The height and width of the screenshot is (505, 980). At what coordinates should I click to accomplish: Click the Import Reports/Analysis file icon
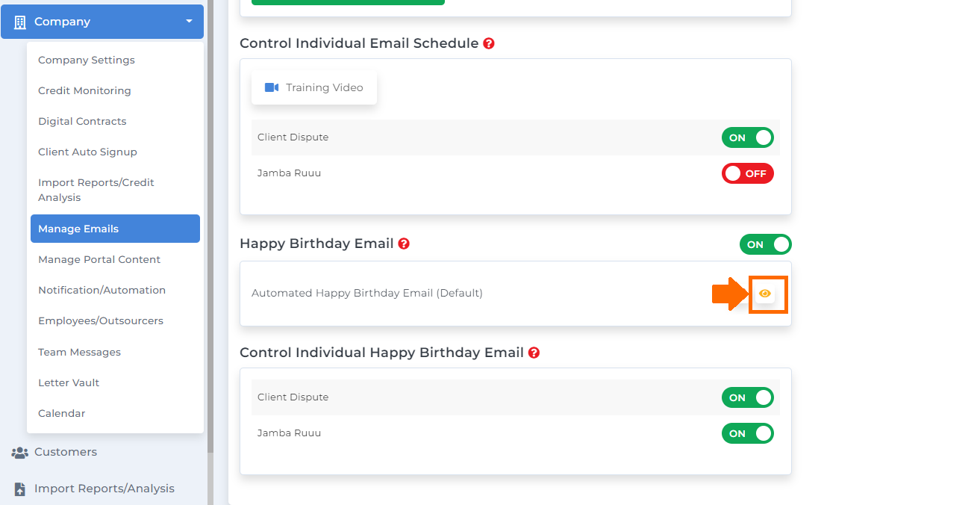[x=20, y=489]
